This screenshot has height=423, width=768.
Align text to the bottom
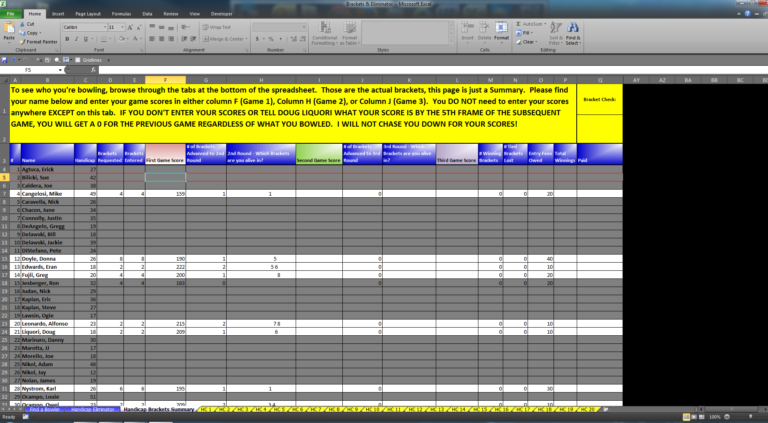point(170,27)
